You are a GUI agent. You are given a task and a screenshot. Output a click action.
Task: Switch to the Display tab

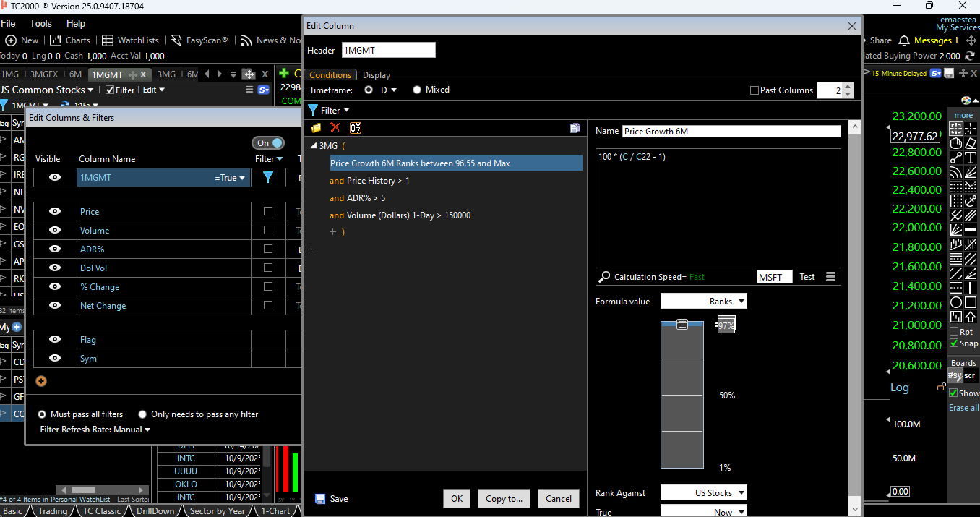click(x=377, y=74)
